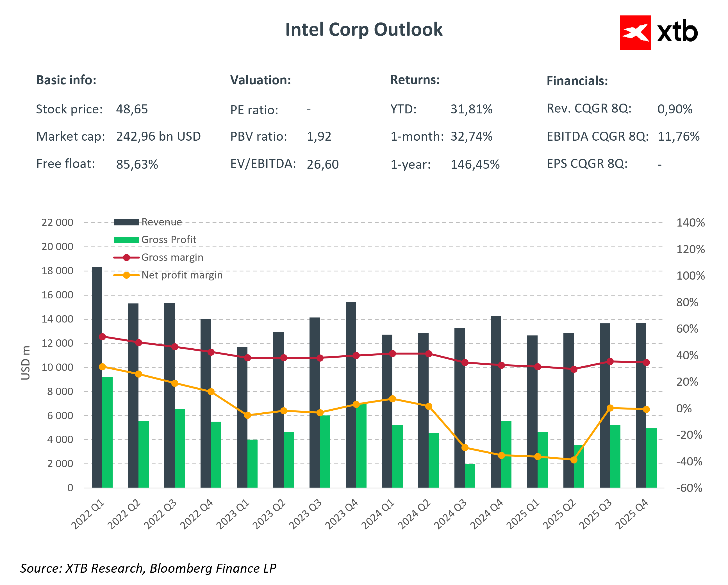Click the Financials heading
Screen dimensions: 728x585
coord(577,81)
